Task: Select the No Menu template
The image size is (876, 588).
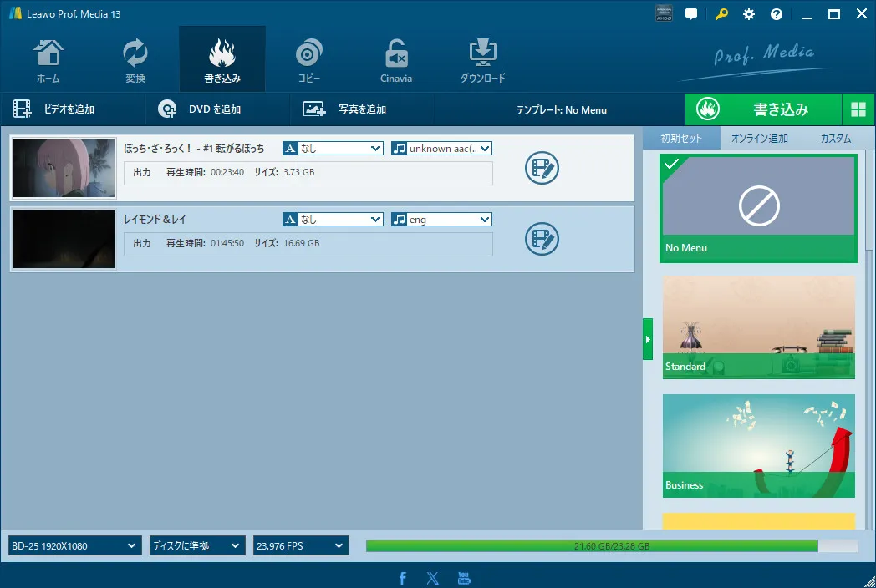Action: [759, 209]
